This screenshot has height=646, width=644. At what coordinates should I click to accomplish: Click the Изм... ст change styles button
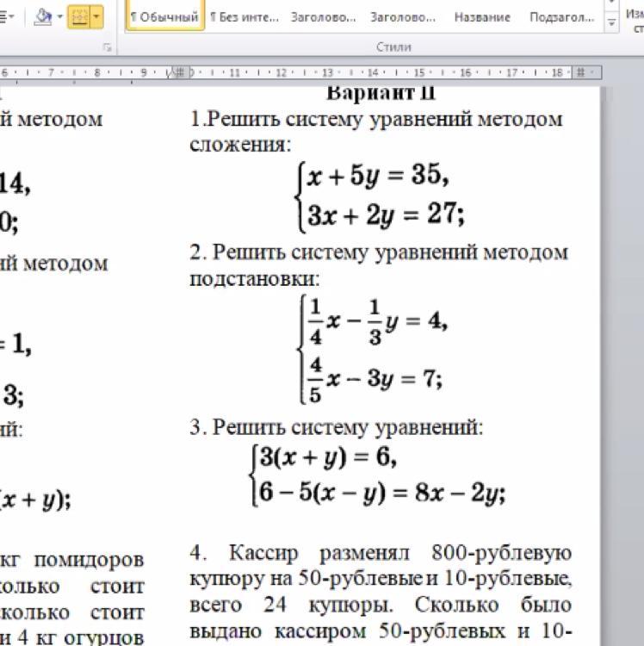(635, 21)
